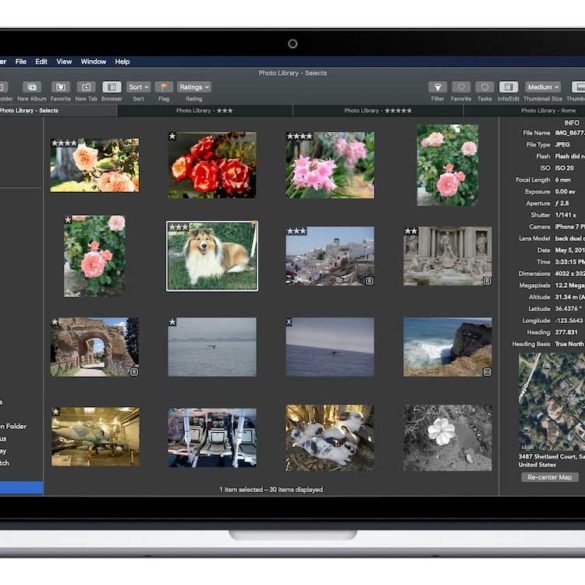Open the Help menu
Image resolution: width=585 pixels, height=585 pixels.
(122, 62)
